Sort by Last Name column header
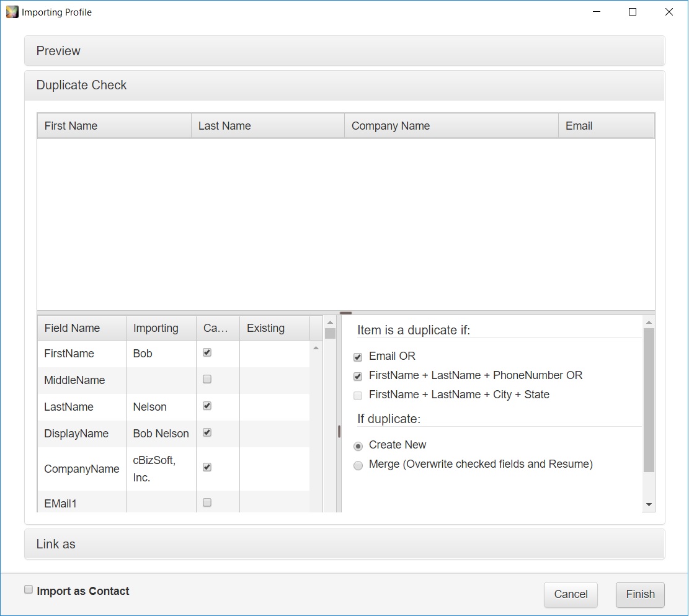The width and height of the screenshot is (689, 616). pos(268,126)
